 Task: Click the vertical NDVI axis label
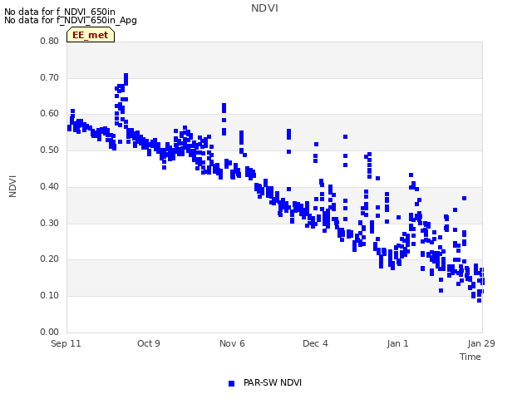pos(12,186)
